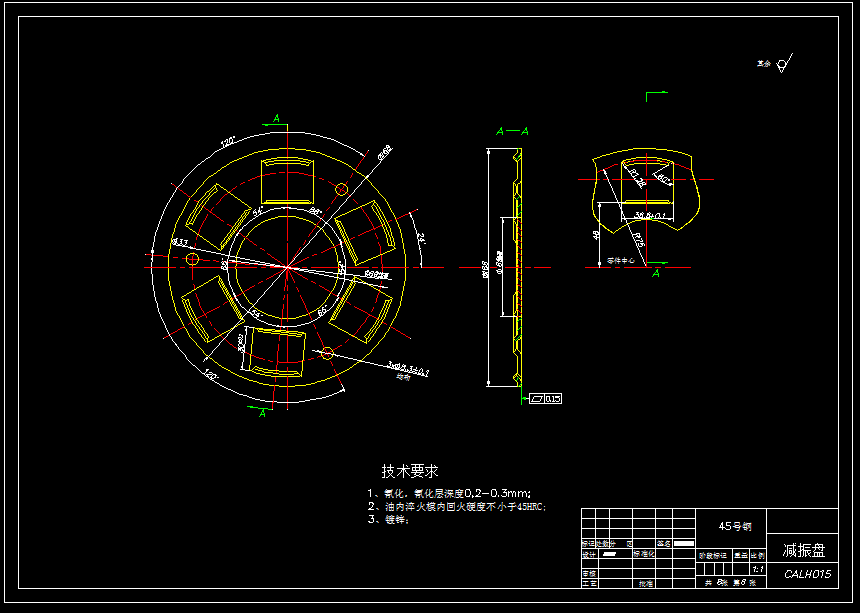
Task: Select the small hole circle at lower right of disc
Action: pos(327,354)
